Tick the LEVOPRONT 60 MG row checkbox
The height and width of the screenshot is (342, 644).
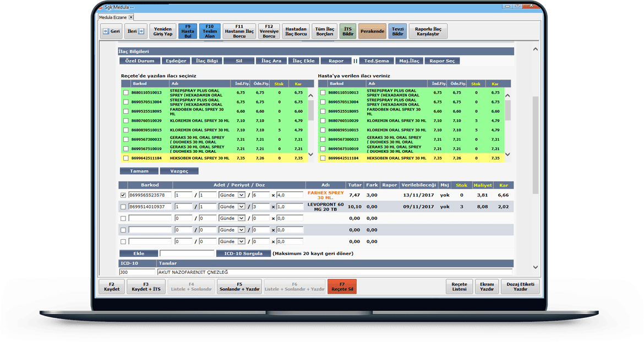(123, 207)
